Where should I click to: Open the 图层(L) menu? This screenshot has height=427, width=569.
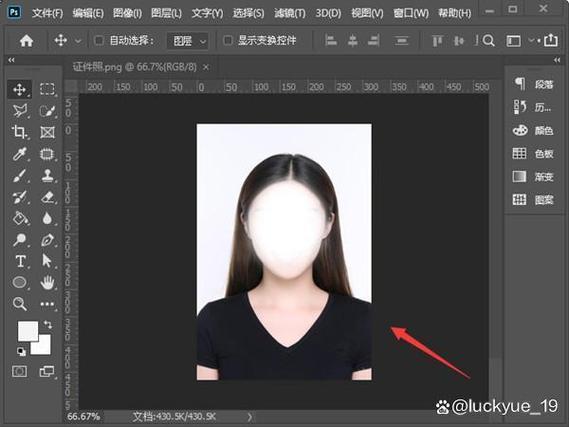166,13
